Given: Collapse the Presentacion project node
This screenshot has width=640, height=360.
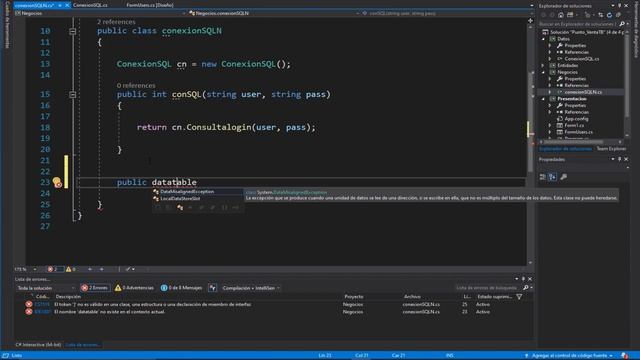Looking at the screenshot, I should coord(543,99).
